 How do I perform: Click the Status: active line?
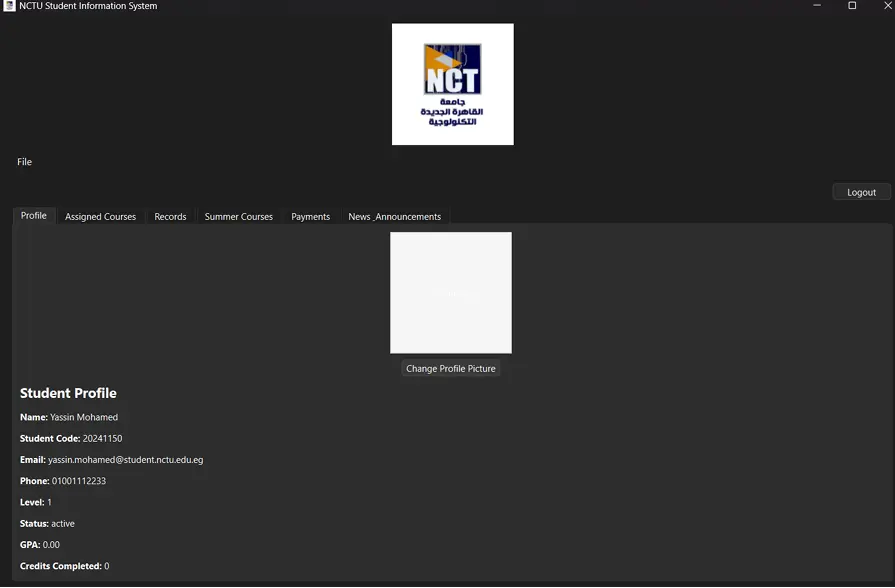tap(47, 523)
